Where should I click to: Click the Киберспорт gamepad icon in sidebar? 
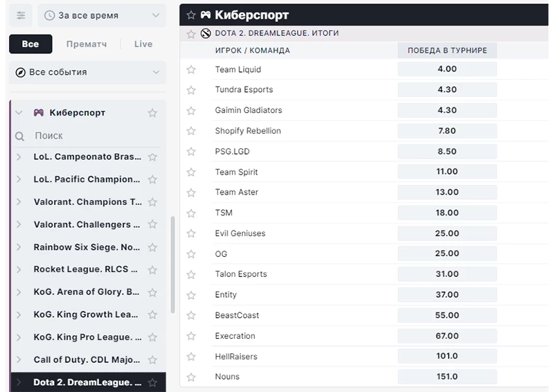click(39, 113)
